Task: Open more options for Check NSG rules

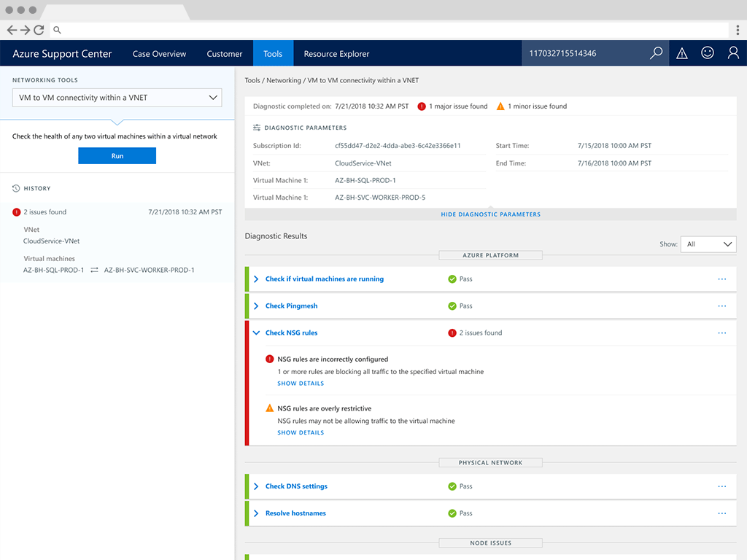Action: [722, 332]
